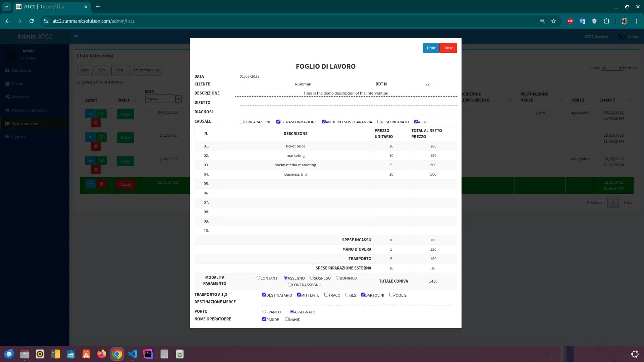
Task: Open Dashboard in the sidebar
Action: click(21, 70)
